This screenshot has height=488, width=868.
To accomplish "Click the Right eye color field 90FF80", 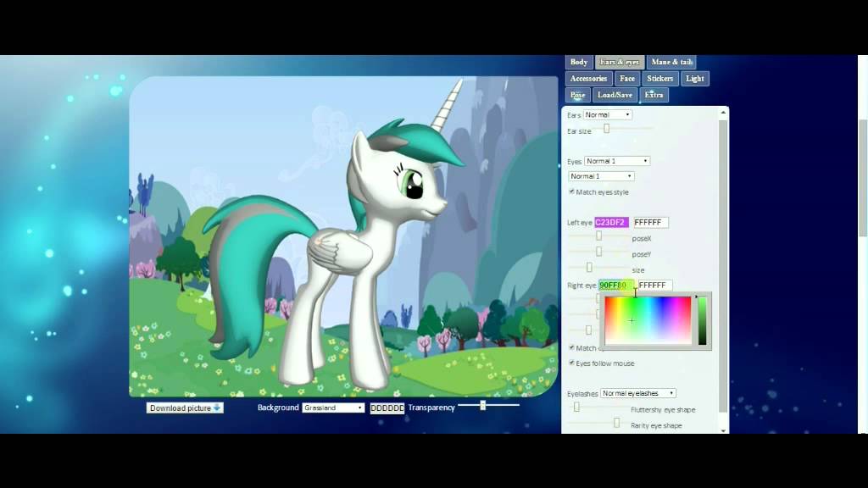I will (x=615, y=285).
